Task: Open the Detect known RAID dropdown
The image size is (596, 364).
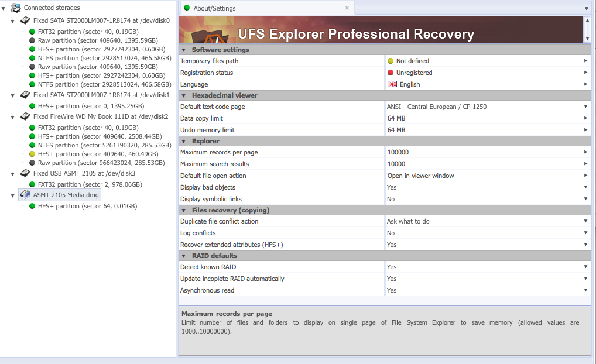Action: pyautogui.click(x=585, y=267)
